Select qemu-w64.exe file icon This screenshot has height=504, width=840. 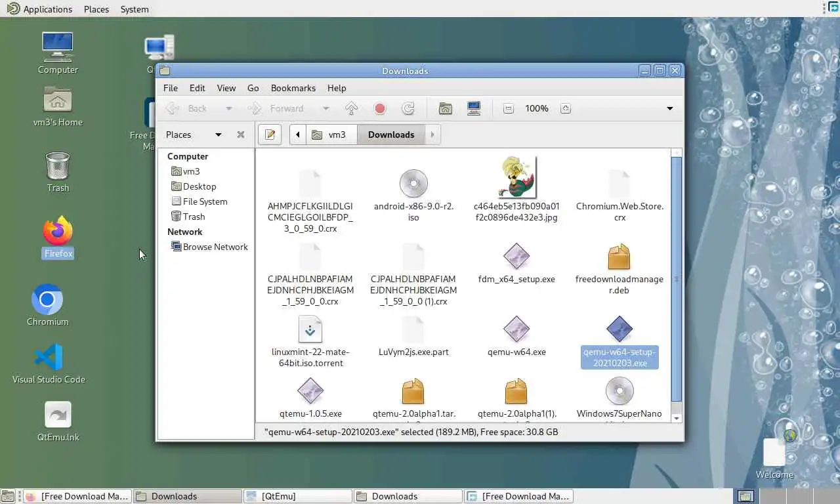[516, 329]
